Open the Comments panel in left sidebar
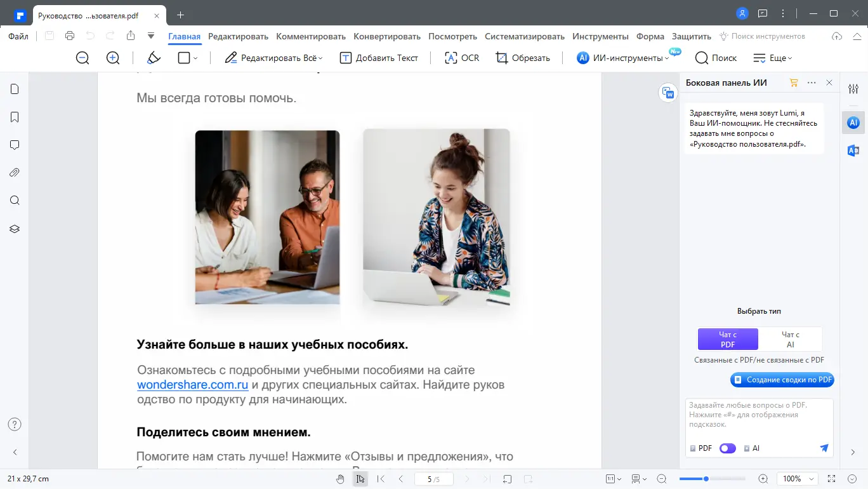 coord(14,145)
